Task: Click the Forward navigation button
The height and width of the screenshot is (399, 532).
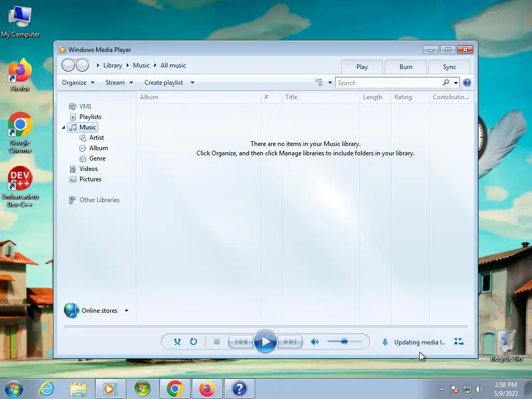Action: [82, 65]
